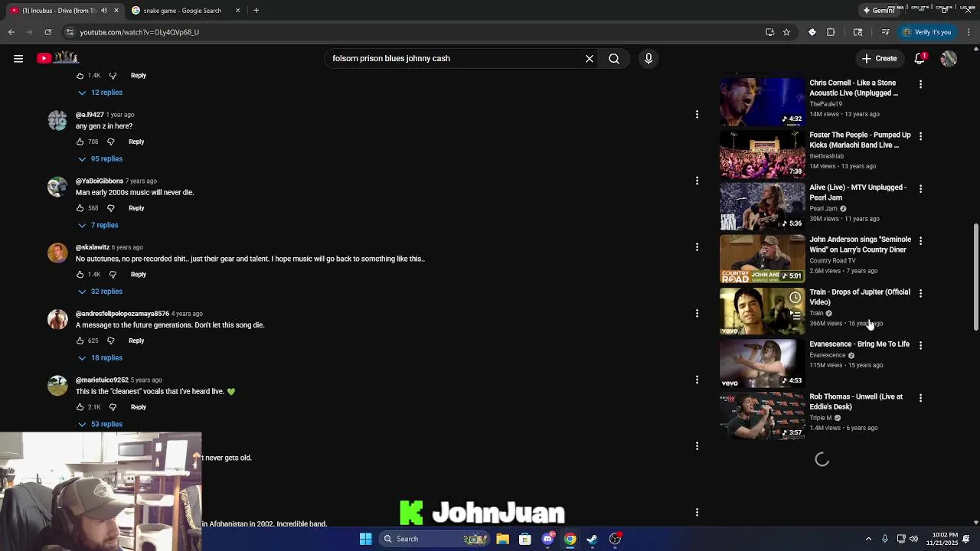Viewport: 980px width, 551px height.
Task: Select the Incubus Drive YouTube tab
Action: click(63, 11)
